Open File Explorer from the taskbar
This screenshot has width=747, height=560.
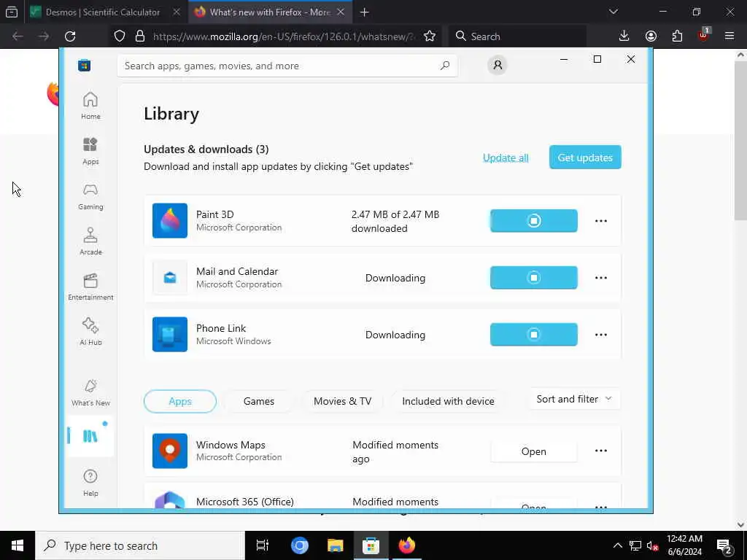coord(336,545)
